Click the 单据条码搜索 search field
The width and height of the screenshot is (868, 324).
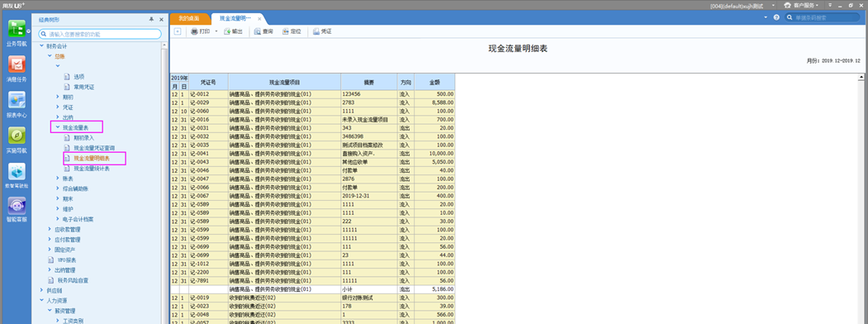click(x=823, y=17)
